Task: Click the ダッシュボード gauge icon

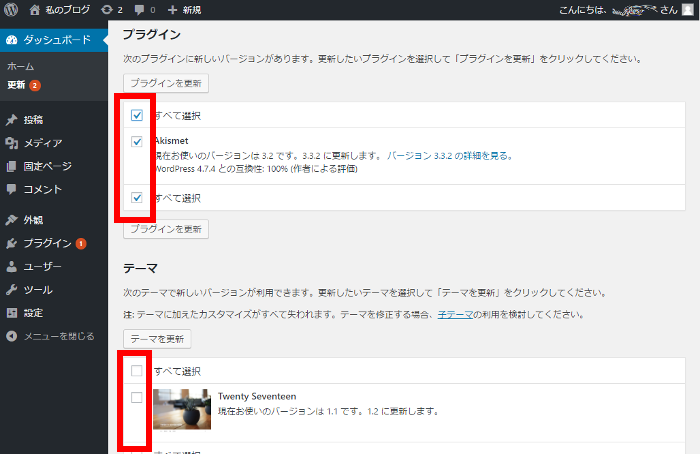Action: tap(12, 40)
